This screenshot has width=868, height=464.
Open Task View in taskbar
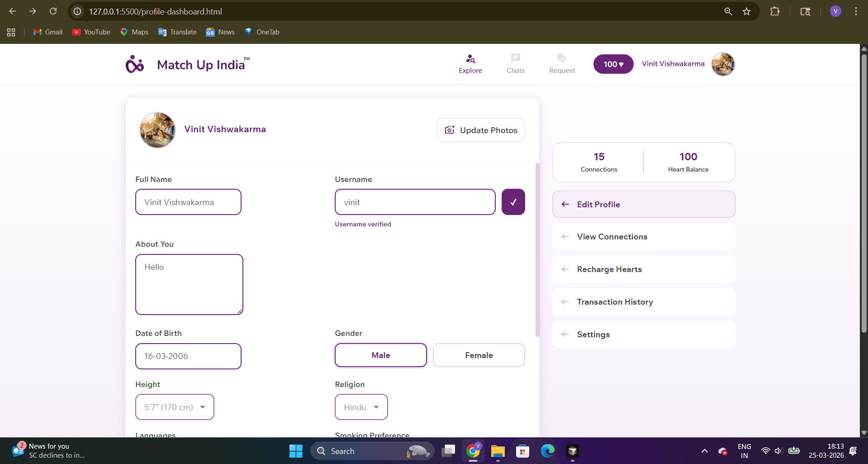[x=448, y=451]
